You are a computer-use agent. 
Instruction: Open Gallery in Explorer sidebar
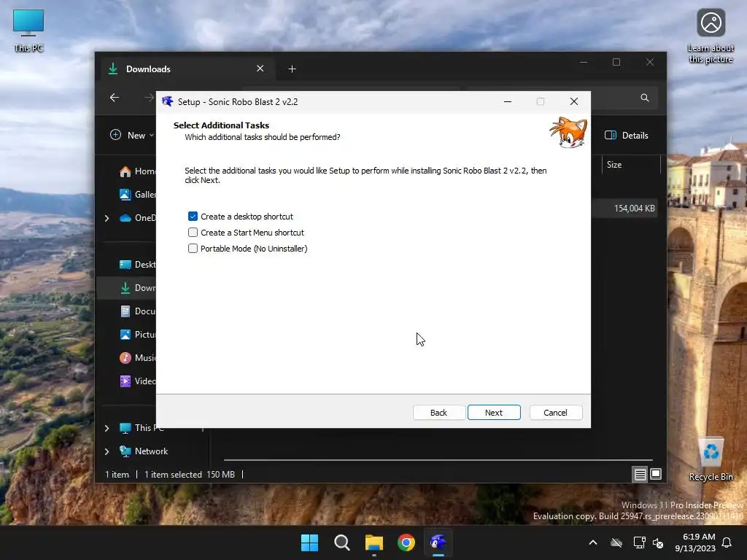[x=136, y=194]
